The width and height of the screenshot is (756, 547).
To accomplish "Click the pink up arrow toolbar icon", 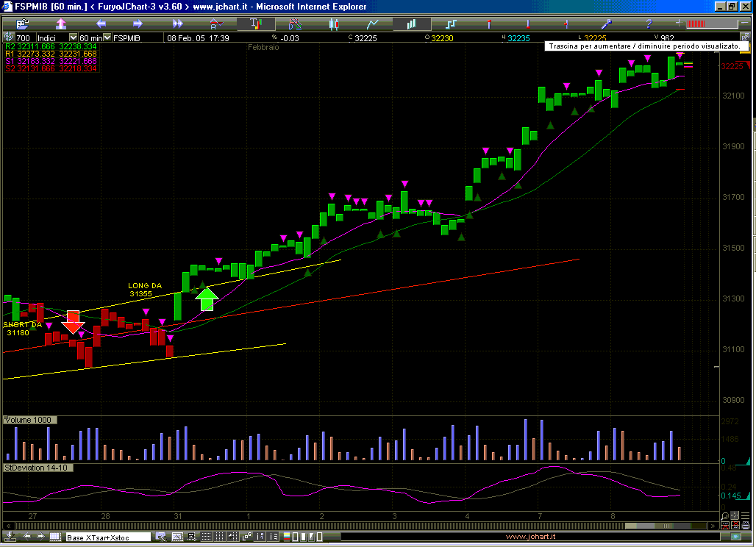I will click(61, 24).
